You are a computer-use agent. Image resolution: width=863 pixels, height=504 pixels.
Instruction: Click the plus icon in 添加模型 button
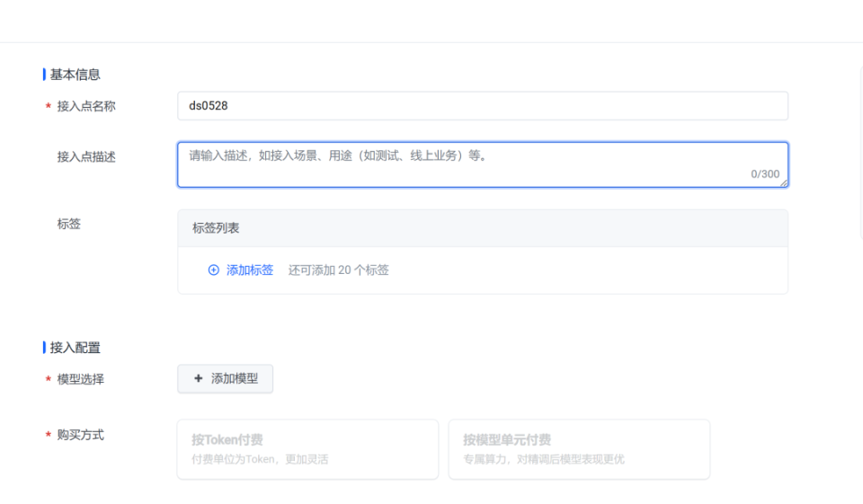coord(199,379)
